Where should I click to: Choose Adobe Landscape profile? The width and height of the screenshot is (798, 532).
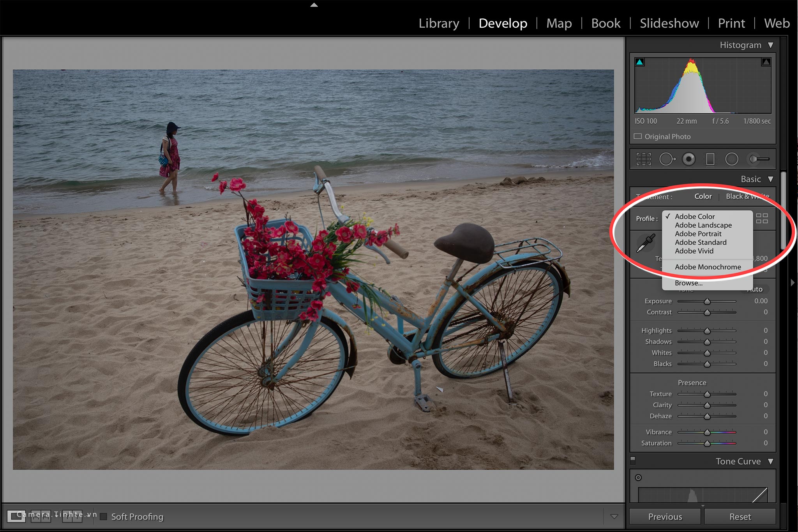(x=703, y=225)
